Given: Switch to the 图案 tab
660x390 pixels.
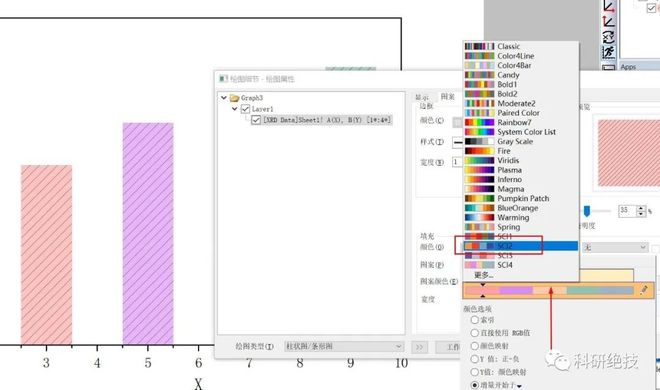Looking at the screenshot, I should (x=447, y=97).
